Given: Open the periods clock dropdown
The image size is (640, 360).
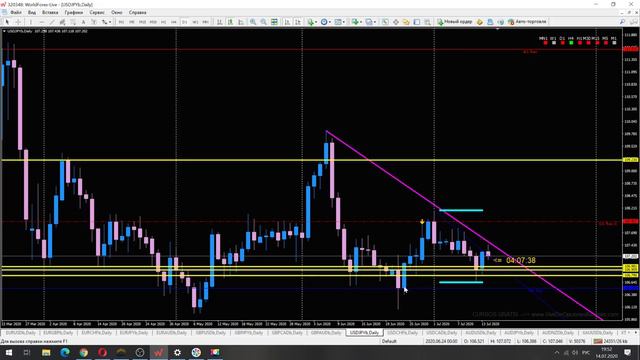Looking at the screenshot, I should 325,22.
